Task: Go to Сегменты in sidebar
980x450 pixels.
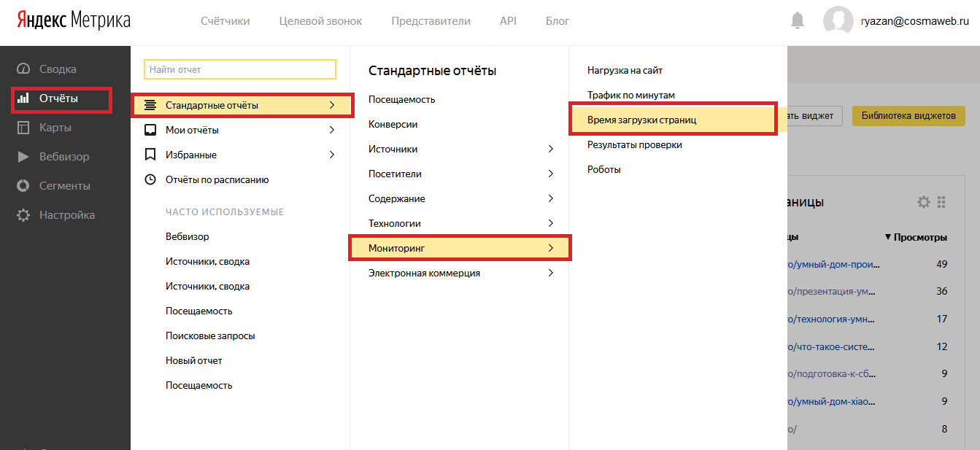Action: coord(65,186)
